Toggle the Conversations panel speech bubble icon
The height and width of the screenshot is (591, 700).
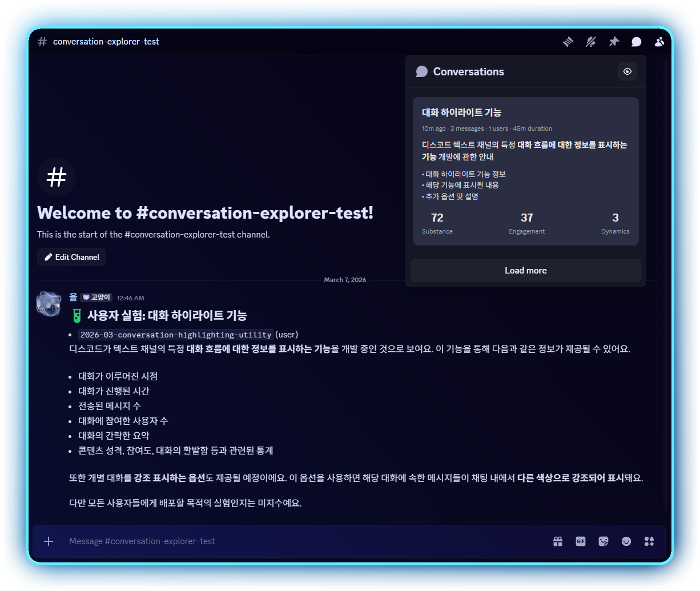[637, 42]
